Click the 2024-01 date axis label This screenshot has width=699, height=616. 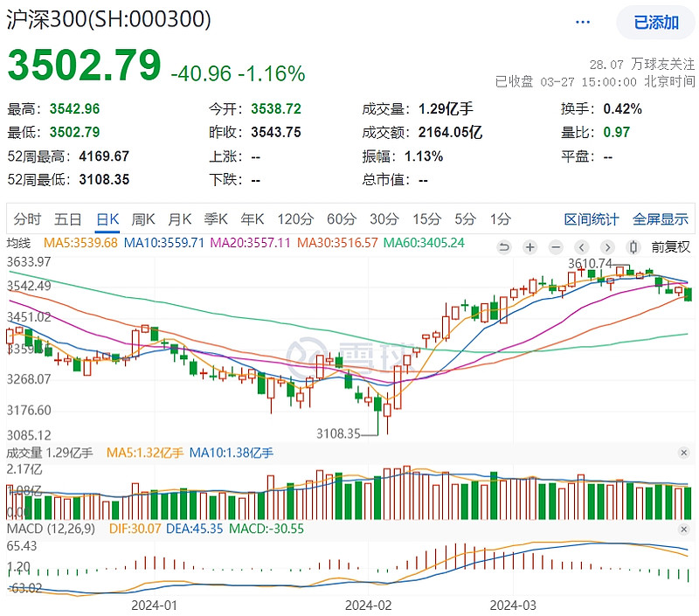(155, 606)
